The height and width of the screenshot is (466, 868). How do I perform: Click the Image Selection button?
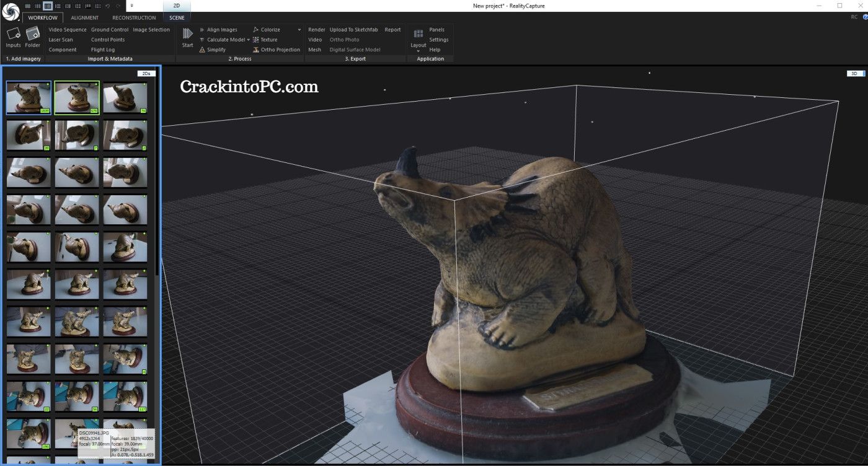pyautogui.click(x=151, y=30)
